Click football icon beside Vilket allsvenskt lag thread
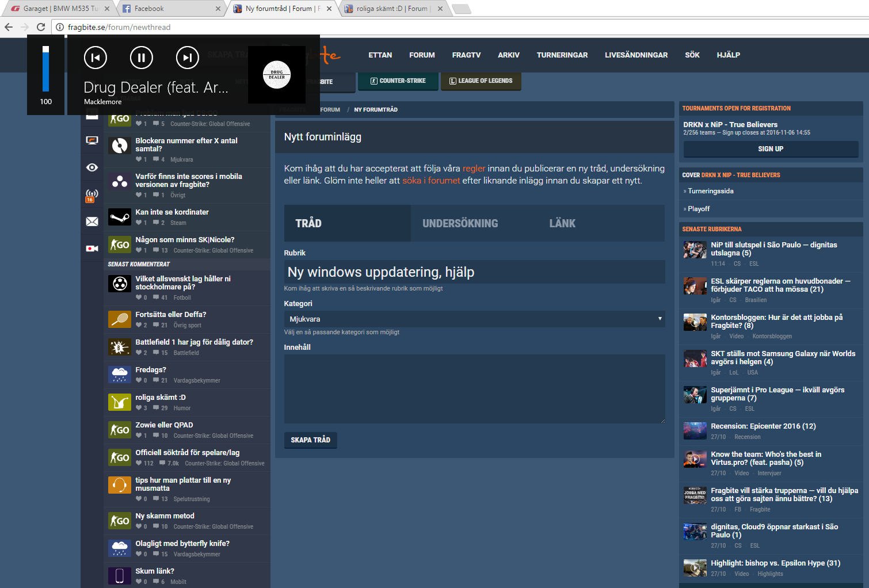 tap(120, 284)
